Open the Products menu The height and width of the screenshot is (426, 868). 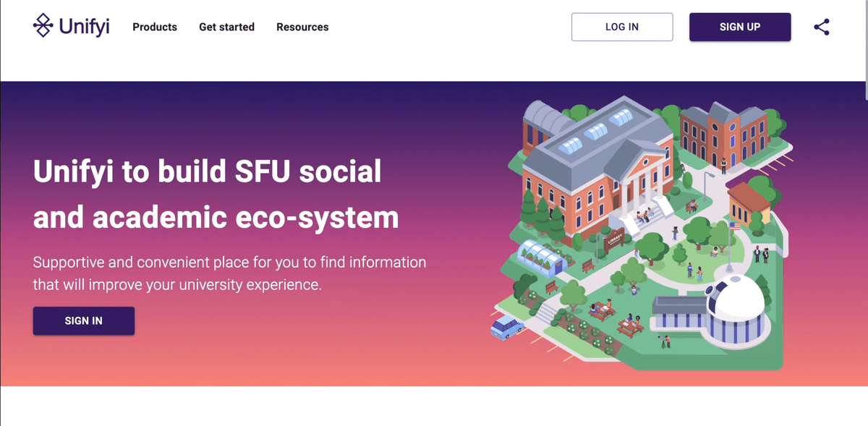tap(155, 27)
